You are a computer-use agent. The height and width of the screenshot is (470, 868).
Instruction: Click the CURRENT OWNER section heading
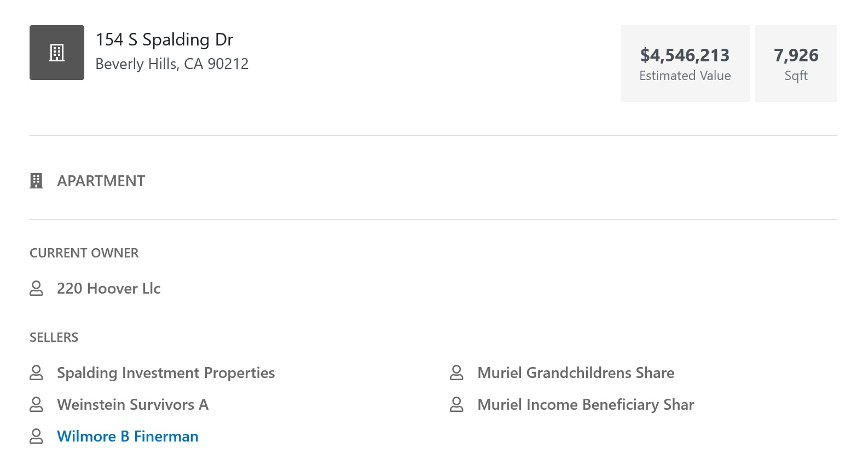(84, 253)
